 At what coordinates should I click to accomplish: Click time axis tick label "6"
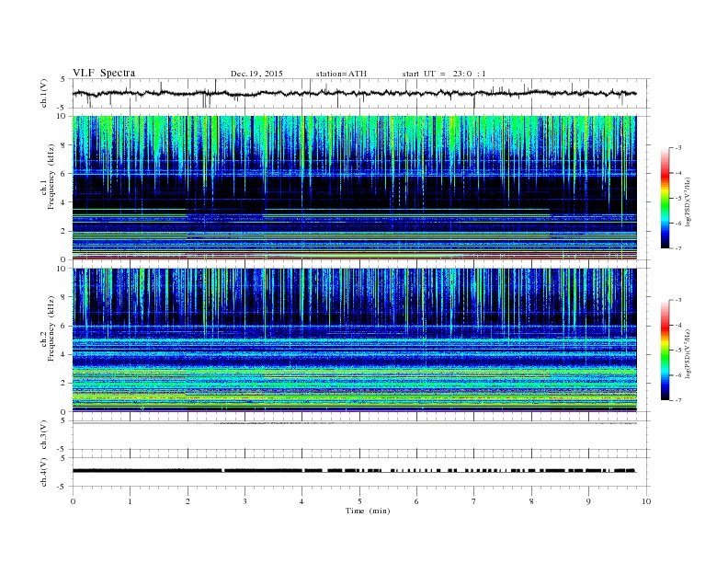click(x=416, y=501)
